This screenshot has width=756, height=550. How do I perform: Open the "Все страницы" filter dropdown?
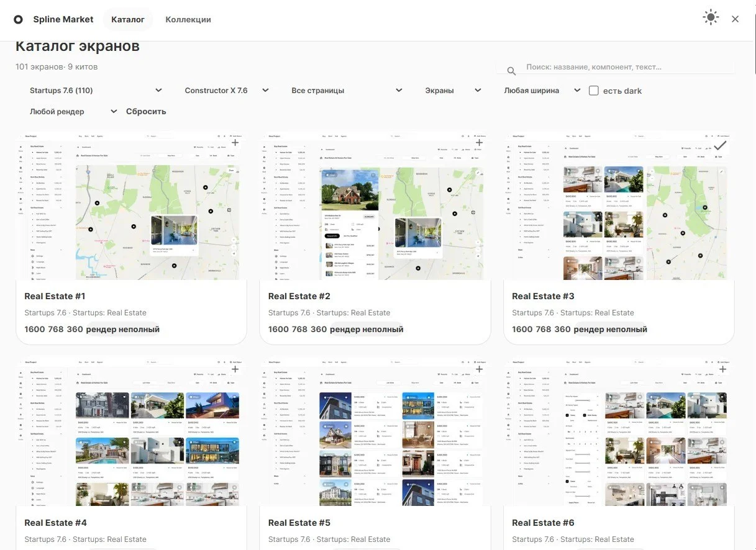point(347,91)
